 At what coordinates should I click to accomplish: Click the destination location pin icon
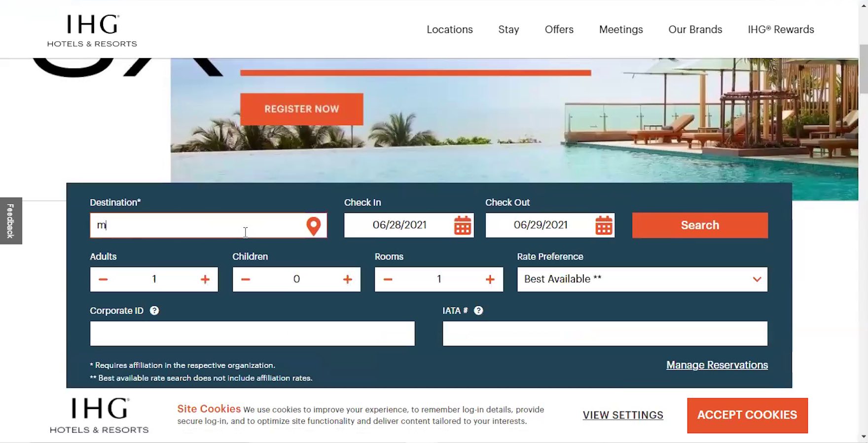[313, 226]
